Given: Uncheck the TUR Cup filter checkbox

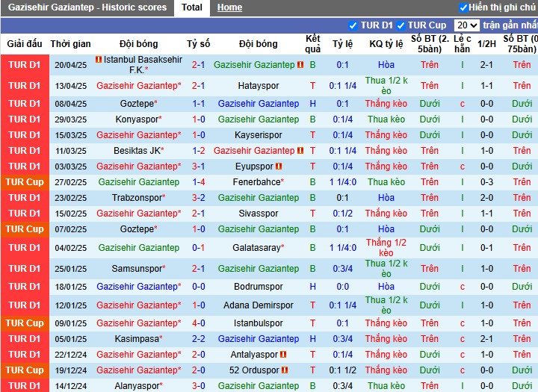Looking at the screenshot, I should pos(401,25).
